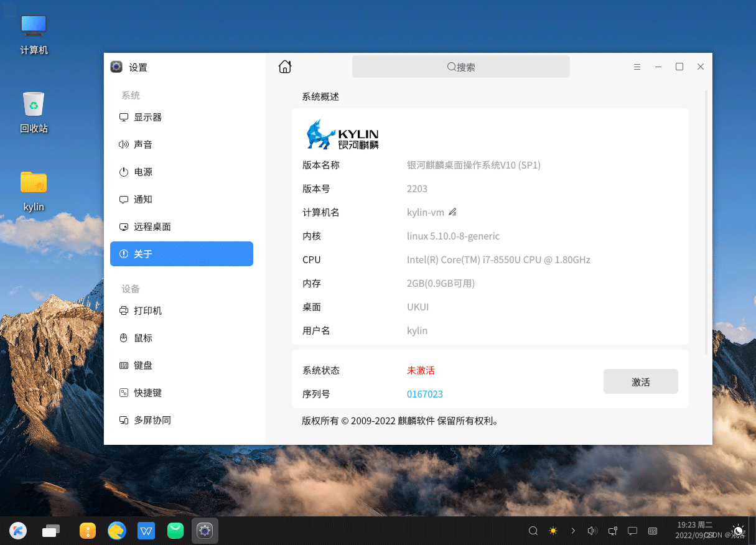Open the Kylin start menu
756x545 pixels.
(17, 531)
